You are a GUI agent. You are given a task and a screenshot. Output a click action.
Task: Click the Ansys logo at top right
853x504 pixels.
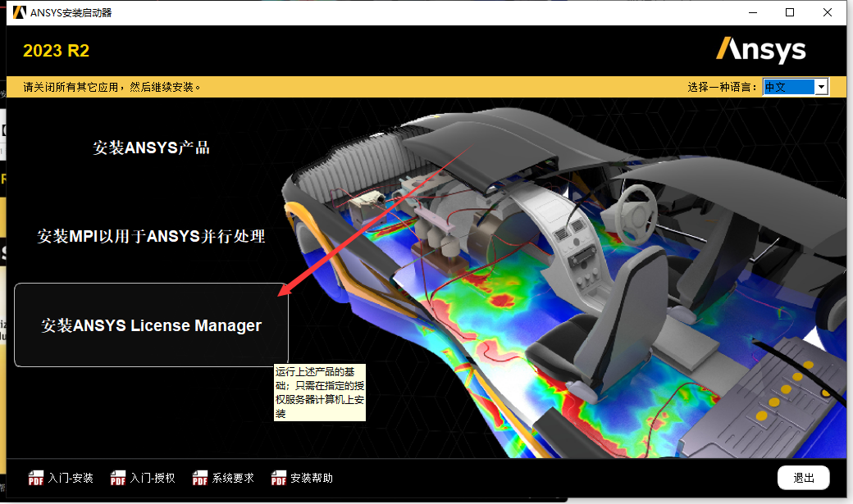click(x=760, y=50)
